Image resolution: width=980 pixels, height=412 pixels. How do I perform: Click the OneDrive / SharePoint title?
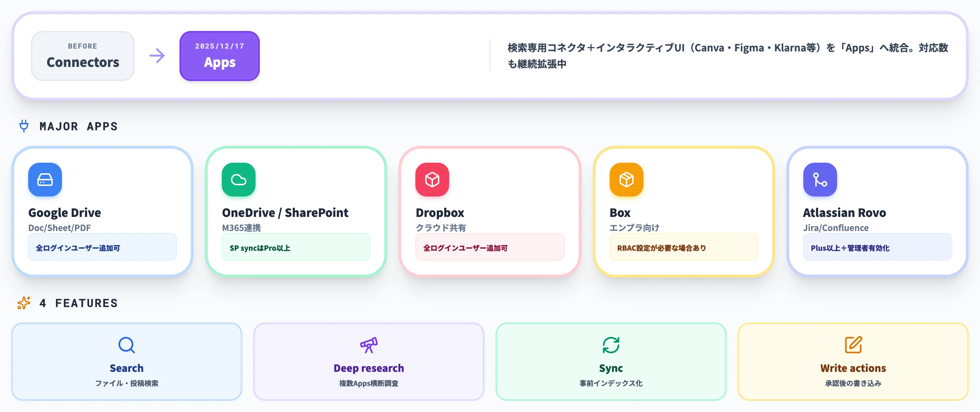pyautogui.click(x=285, y=213)
